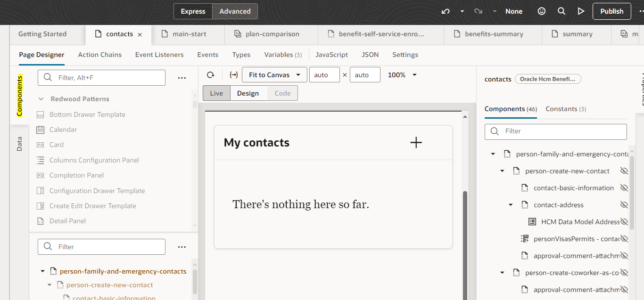Collapse the person-family-and-emergency-contacts tree node
Viewport: 644px width, 300px height.
point(42,271)
